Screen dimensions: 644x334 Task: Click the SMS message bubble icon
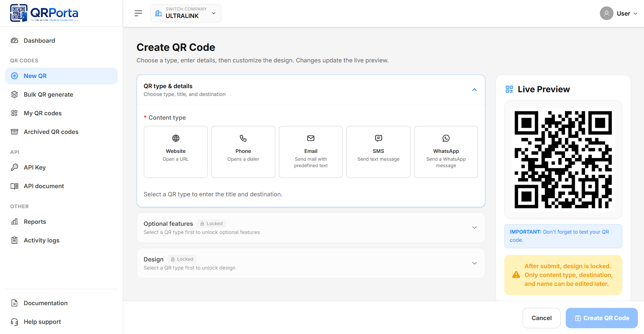[378, 138]
